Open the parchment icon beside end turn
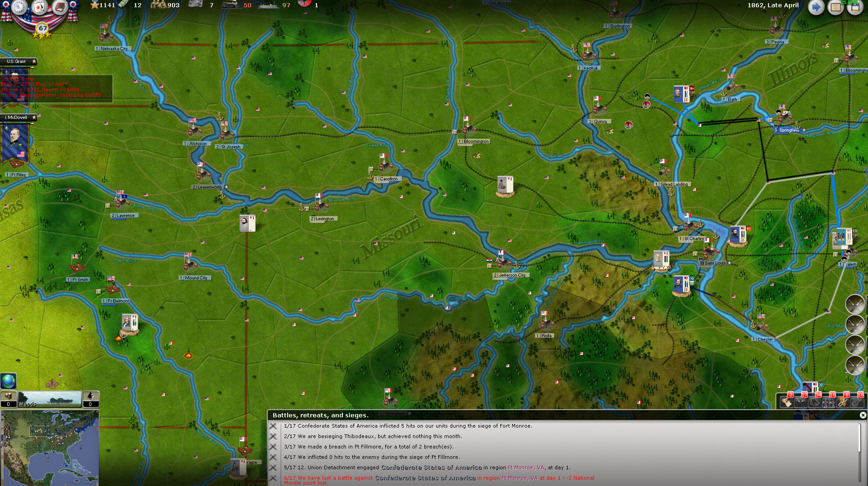This screenshot has height=486, width=868. coord(835,7)
